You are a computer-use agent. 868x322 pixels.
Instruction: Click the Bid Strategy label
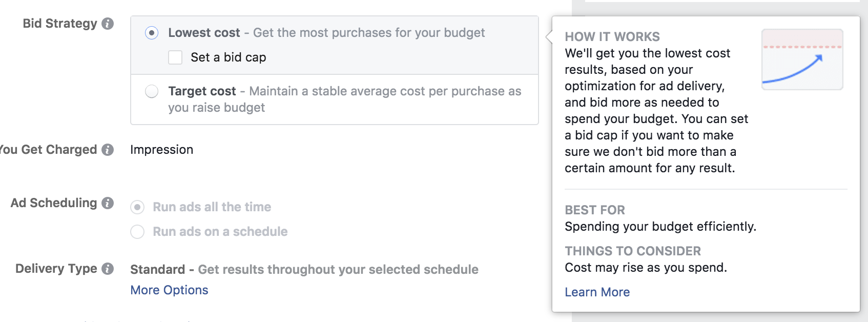tap(60, 24)
